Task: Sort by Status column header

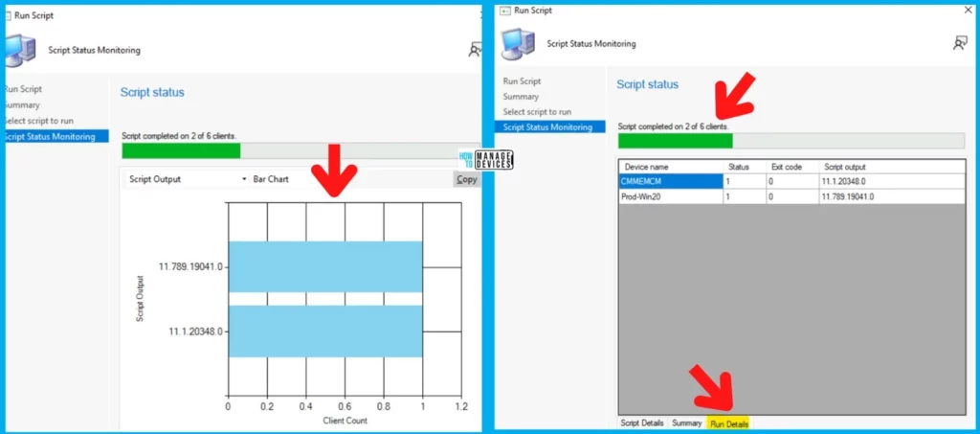Action: (x=745, y=167)
